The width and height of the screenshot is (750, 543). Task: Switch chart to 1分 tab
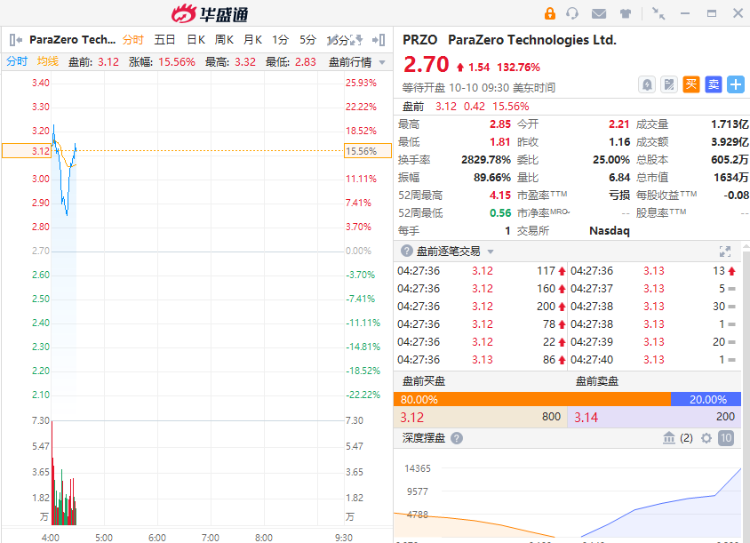[x=280, y=40]
